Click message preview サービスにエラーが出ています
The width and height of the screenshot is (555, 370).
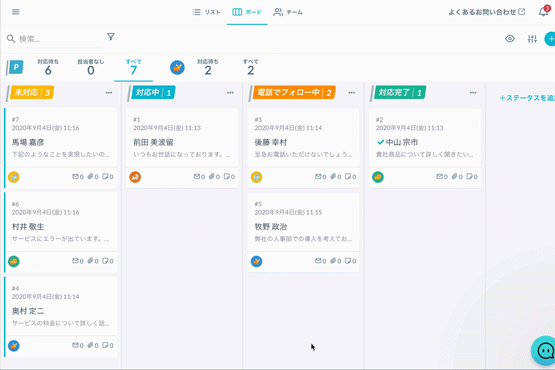[61, 239]
